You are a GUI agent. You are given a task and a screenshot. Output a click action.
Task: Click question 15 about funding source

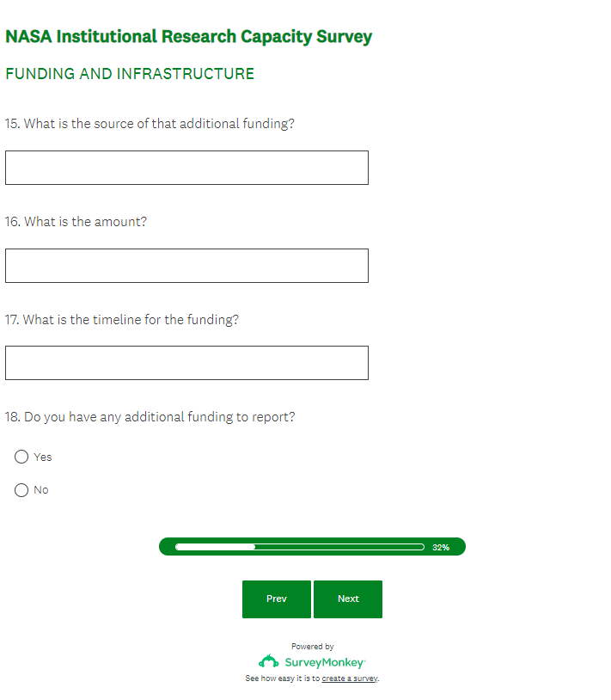coord(150,124)
